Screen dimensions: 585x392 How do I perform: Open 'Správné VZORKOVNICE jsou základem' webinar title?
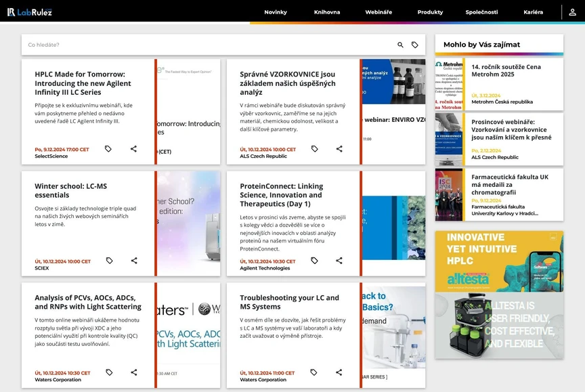(x=288, y=83)
